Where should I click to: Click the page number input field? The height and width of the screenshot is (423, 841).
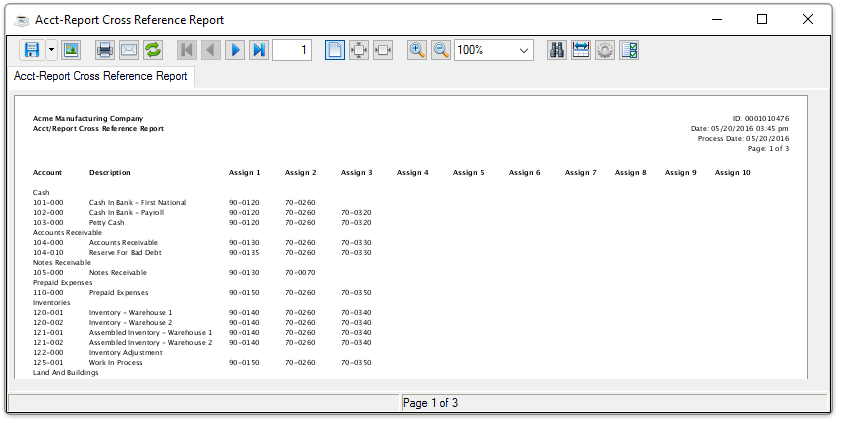pyautogui.click(x=292, y=50)
